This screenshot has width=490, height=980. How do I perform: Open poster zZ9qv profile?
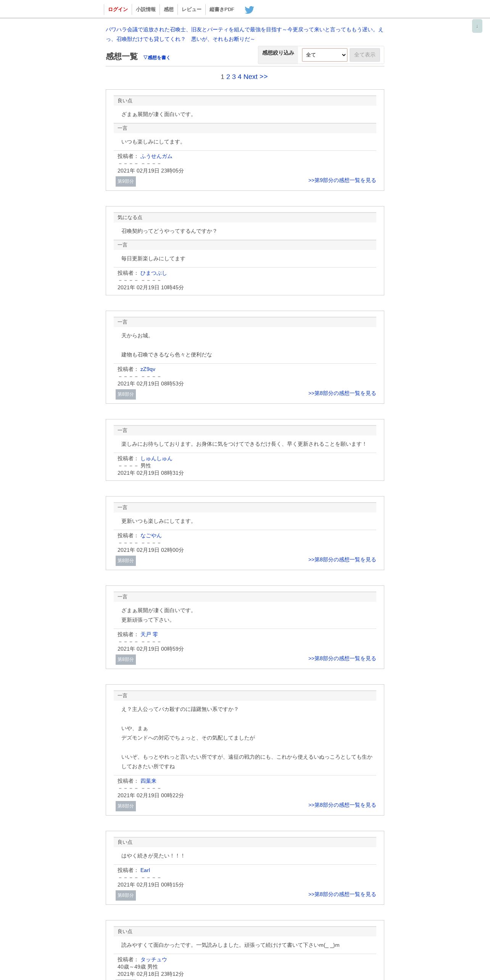(x=148, y=369)
